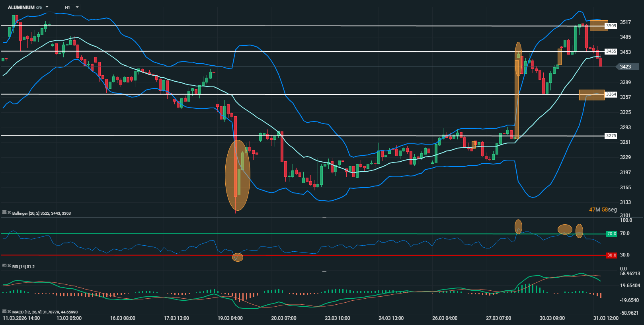Image resolution: width=644 pixels, height=325 pixels.
Task: Remove the MACD indicator with X icon
Action: click(x=9, y=311)
